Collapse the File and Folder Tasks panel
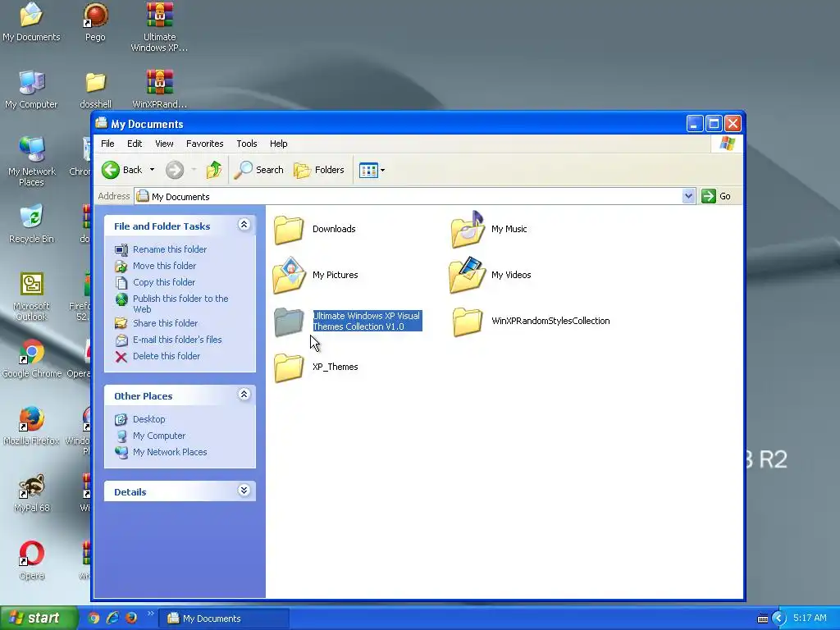Screen dimensions: 840x630 pyautogui.click(x=244, y=225)
